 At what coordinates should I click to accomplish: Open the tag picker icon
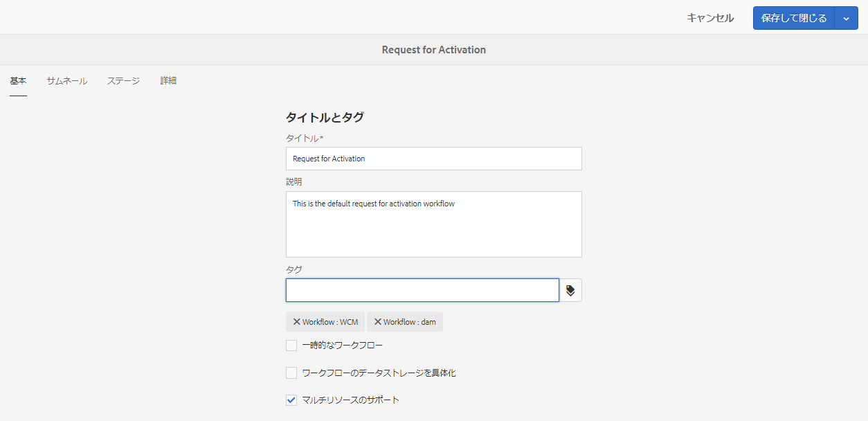click(x=570, y=291)
